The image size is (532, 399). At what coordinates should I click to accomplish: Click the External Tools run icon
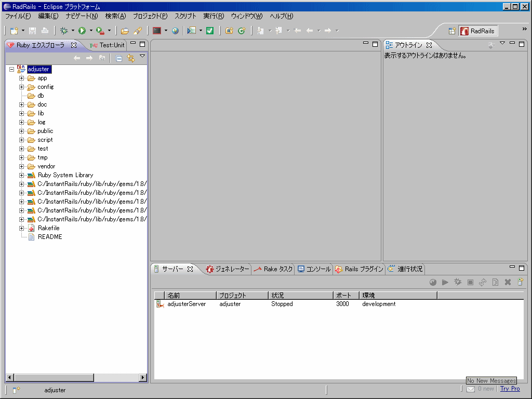click(x=100, y=31)
